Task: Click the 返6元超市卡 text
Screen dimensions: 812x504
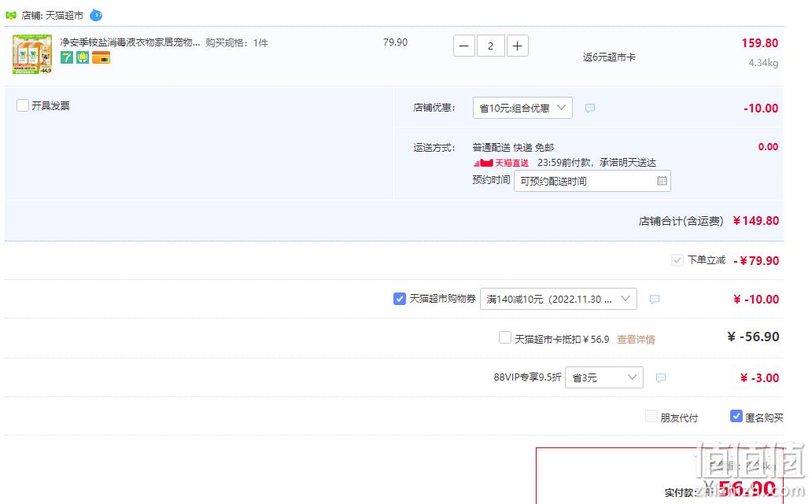Action: (x=609, y=57)
